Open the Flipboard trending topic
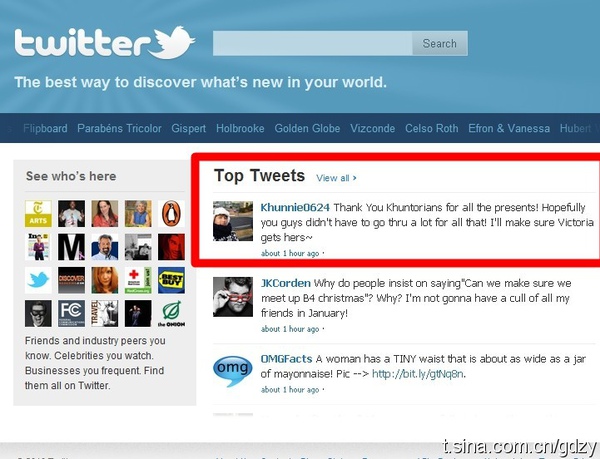 (x=45, y=128)
